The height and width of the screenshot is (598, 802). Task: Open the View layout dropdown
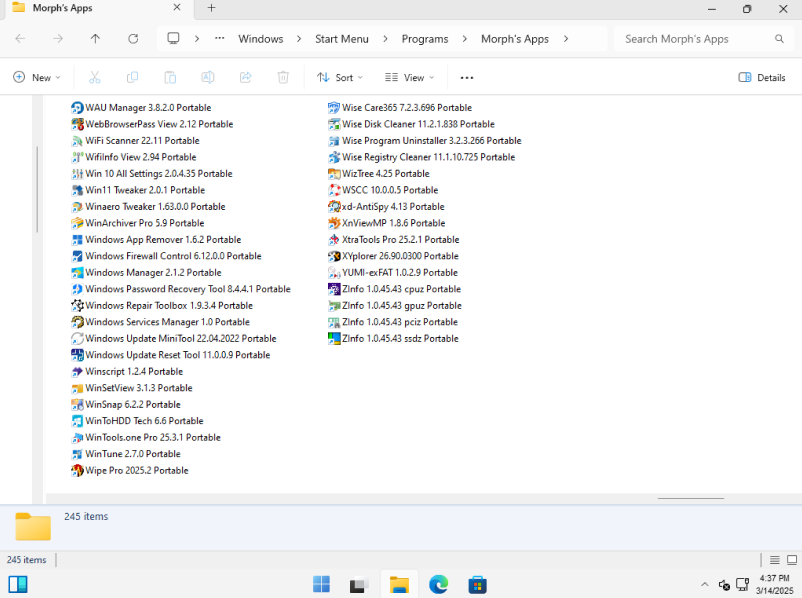pos(410,78)
